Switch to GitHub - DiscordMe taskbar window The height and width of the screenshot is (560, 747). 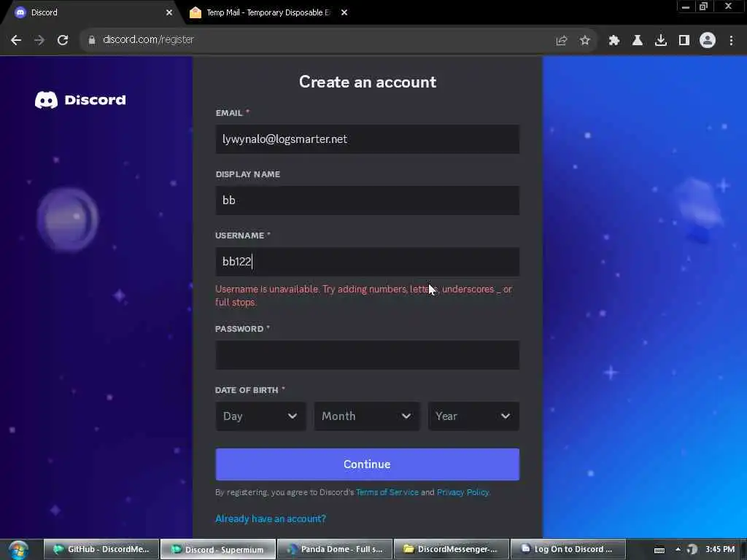click(x=101, y=549)
